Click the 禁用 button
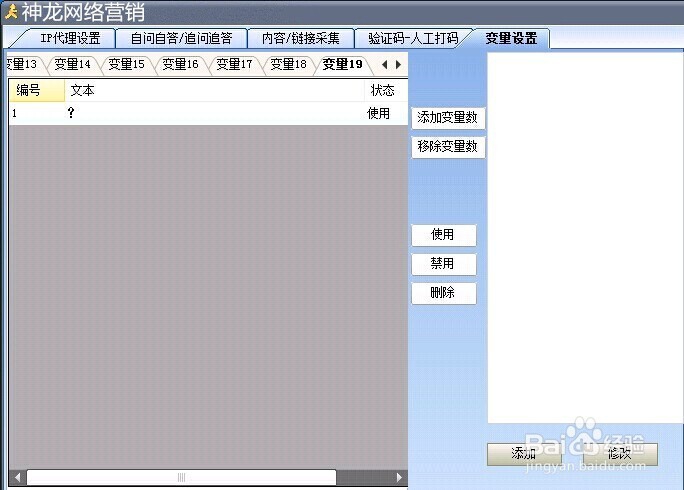Screen dimensions: 684x490 click(x=444, y=264)
